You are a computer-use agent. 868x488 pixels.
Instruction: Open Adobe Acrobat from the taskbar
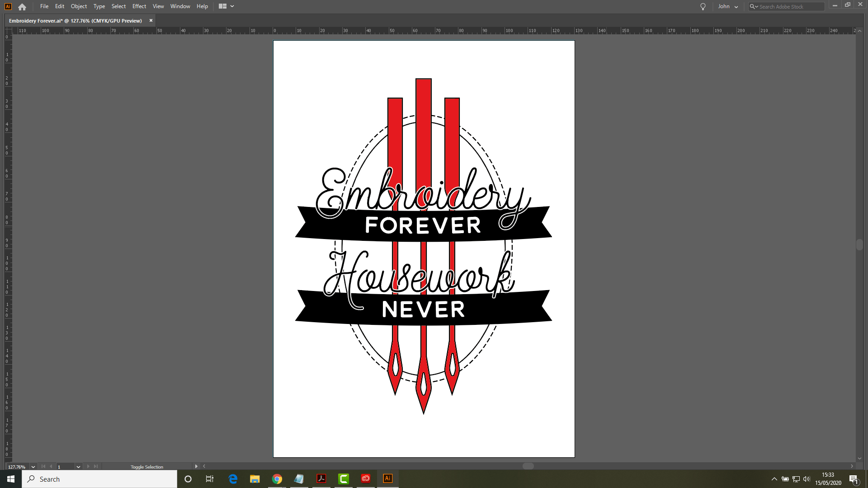pyautogui.click(x=321, y=479)
